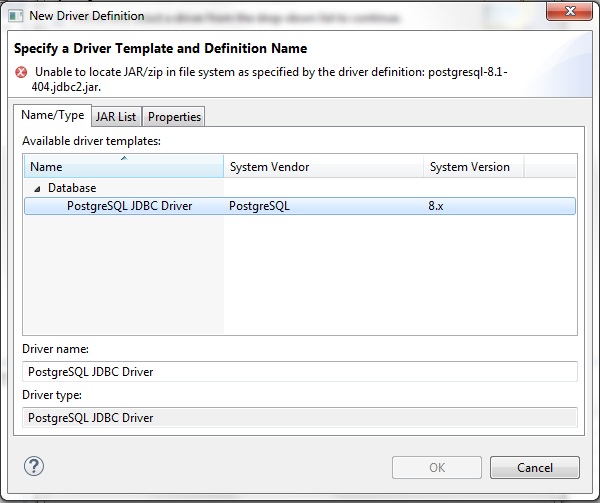Click the 'Unable to locate JAR/zip' error text
600x503 pixels.
point(269,79)
